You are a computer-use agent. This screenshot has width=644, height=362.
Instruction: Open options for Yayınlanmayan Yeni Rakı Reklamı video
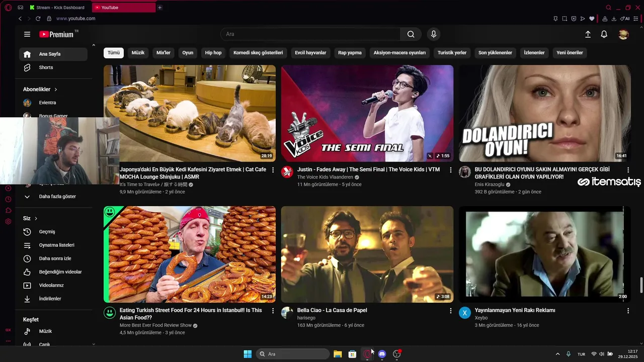pyautogui.click(x=628, y=311)
